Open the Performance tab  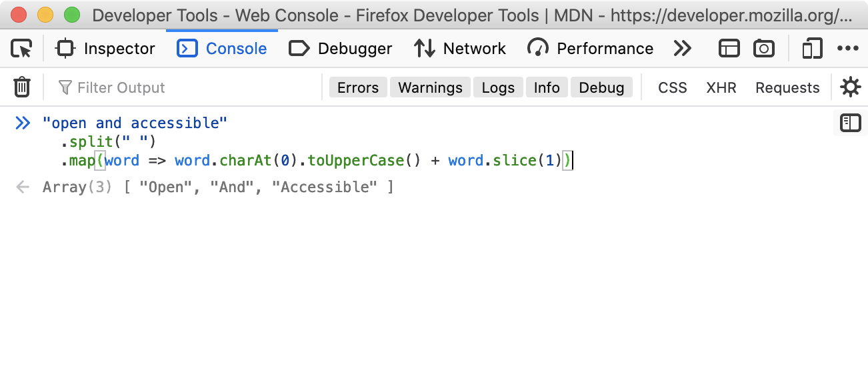tap(590, 49)
